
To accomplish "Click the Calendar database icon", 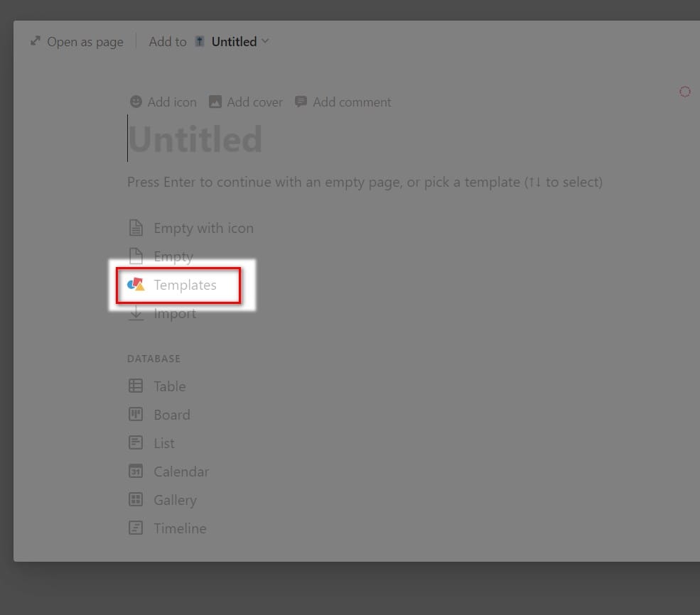I will tap(136, 471).
